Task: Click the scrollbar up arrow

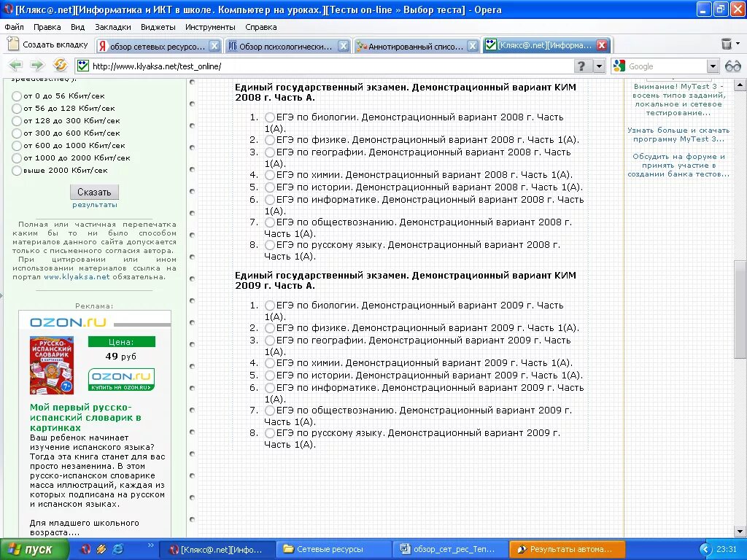Action: 740,86
